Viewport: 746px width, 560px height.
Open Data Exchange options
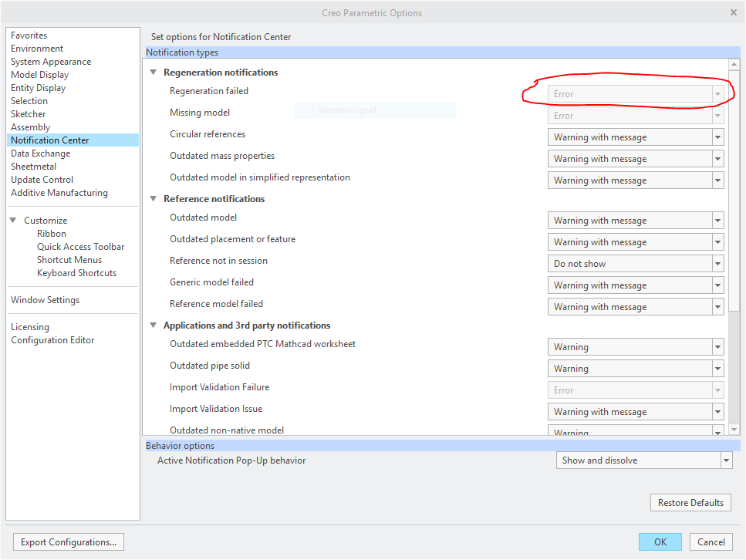click(40, 153)
